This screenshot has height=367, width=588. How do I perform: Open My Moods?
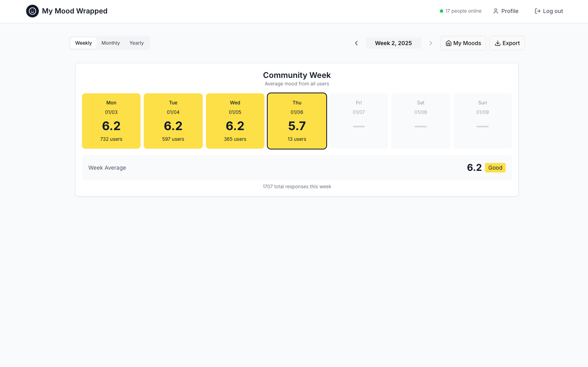(x=463, y=43)
